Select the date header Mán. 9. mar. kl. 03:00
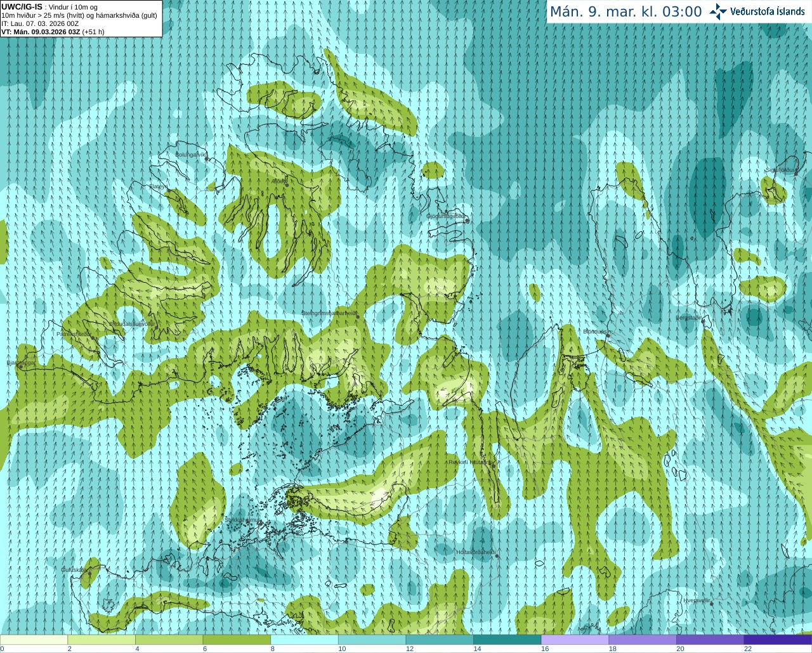The image size is (812, 653). (625, 12)
